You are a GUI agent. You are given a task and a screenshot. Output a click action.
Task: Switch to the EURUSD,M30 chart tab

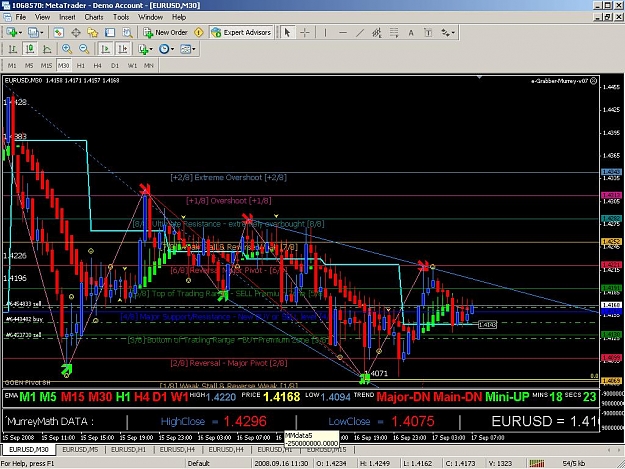29,449
